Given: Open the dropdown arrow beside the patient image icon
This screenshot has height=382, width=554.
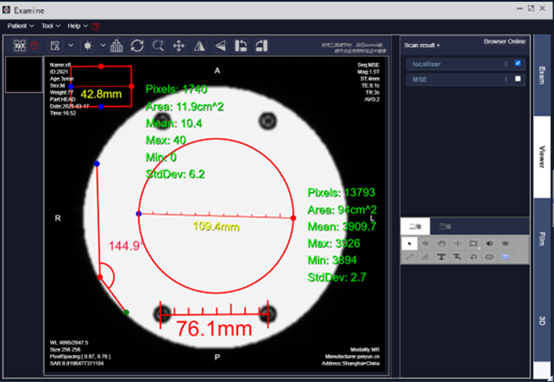Looking at the screenshot, I should tap(71, 46).
